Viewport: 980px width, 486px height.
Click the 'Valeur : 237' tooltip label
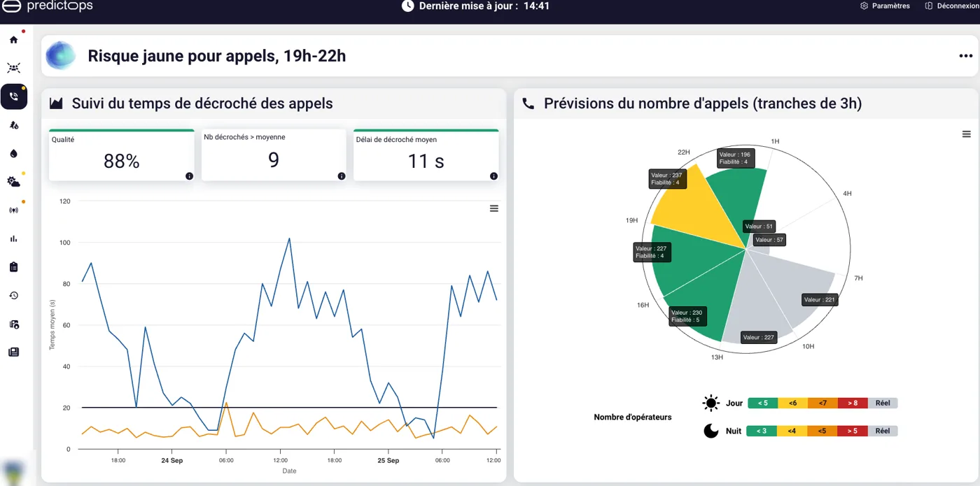pyautogui.click(x=668, y=179)
